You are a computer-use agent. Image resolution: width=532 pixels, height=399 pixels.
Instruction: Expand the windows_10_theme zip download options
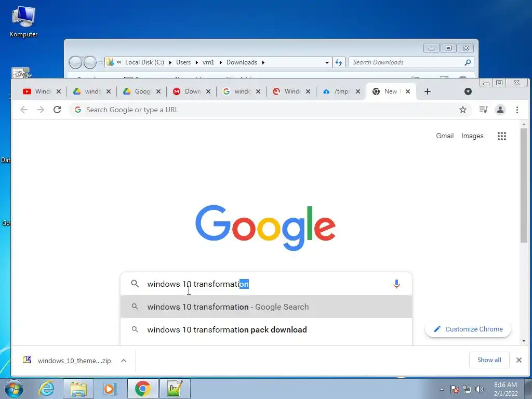tap(124, 361)
